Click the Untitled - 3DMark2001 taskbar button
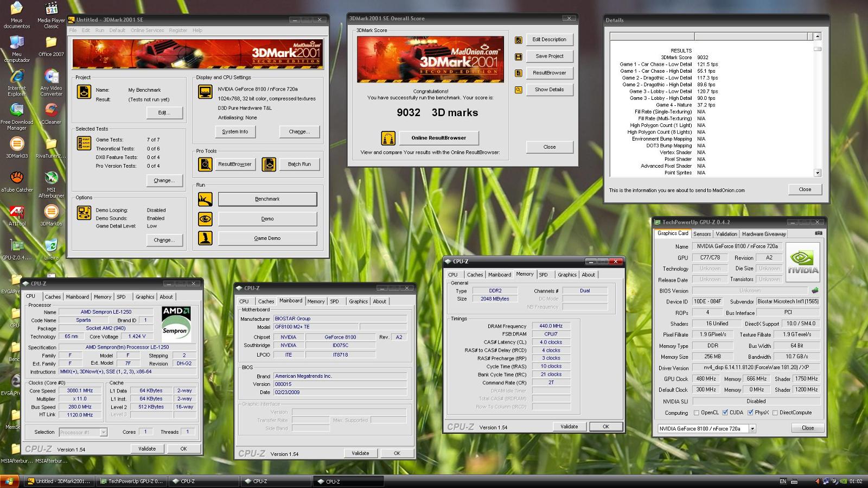This screenshot has height=488, width=868. 60,481
